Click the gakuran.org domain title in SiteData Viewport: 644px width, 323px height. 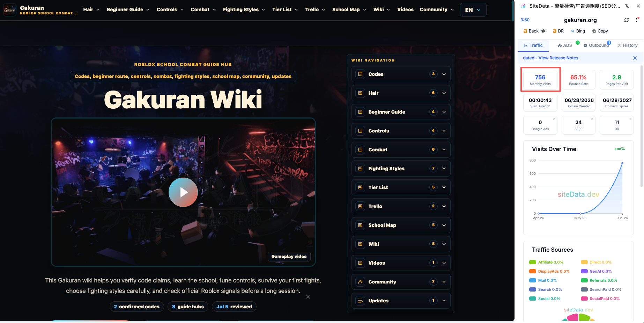click(x=580, y=20)
